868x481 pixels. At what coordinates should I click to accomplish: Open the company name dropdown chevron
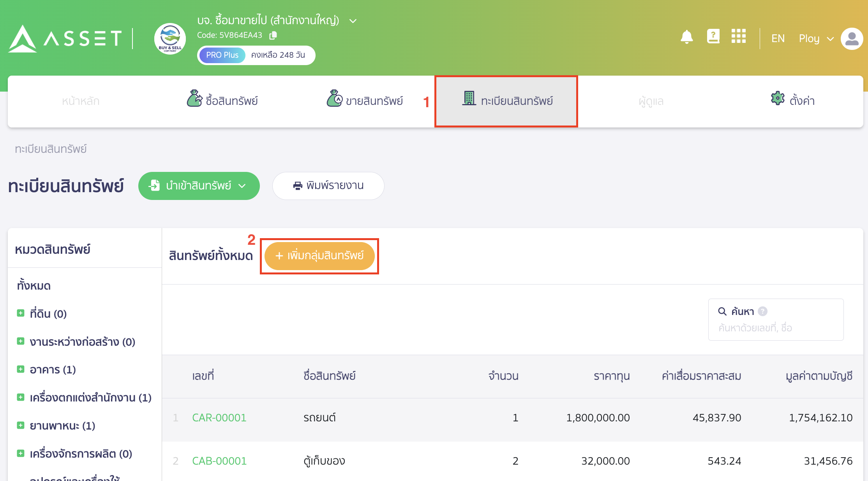point(353,21)
